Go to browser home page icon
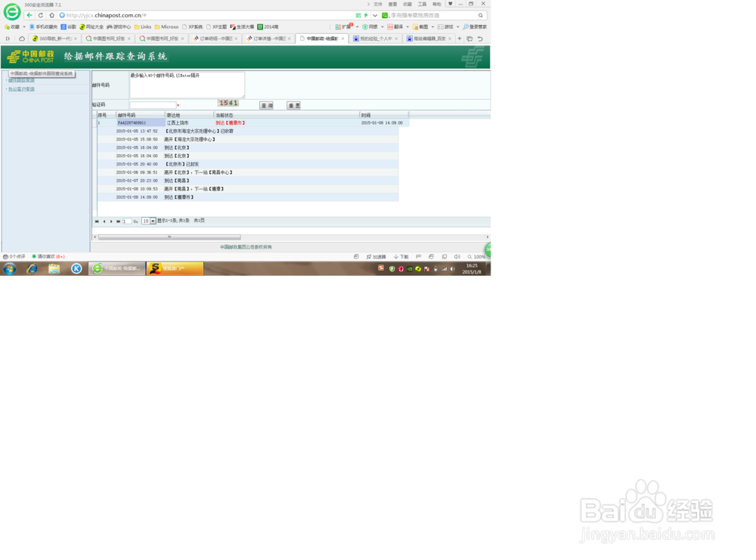Viewport: 756px width, 560px height. (x=51, y=15)
